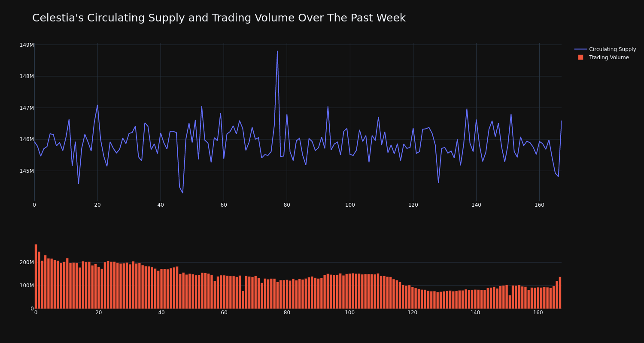This screenshot has width=644, height=343.
Task: Click the 200M volume axis label
Action: (27, 262)
